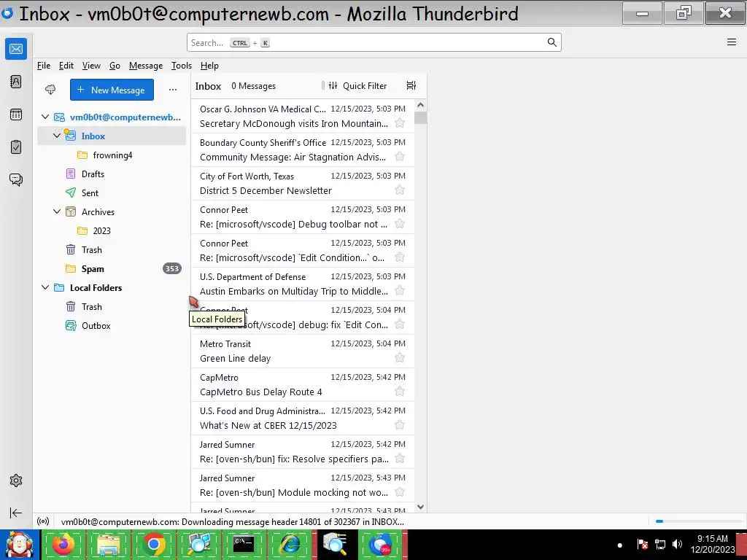747x560 pixels.
Task: Click the scroll down arrow in message list
Action: pyautogui.click(x=420, y=507)
